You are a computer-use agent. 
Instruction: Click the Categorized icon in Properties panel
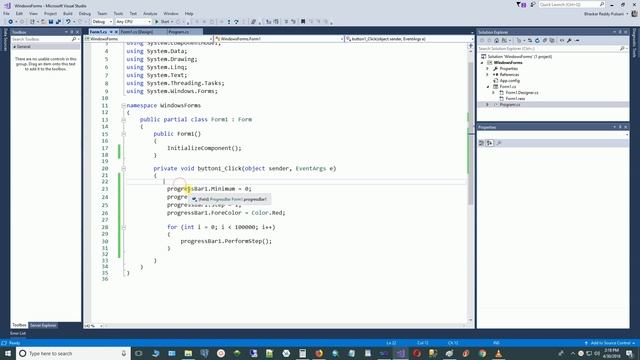(482, 143)
